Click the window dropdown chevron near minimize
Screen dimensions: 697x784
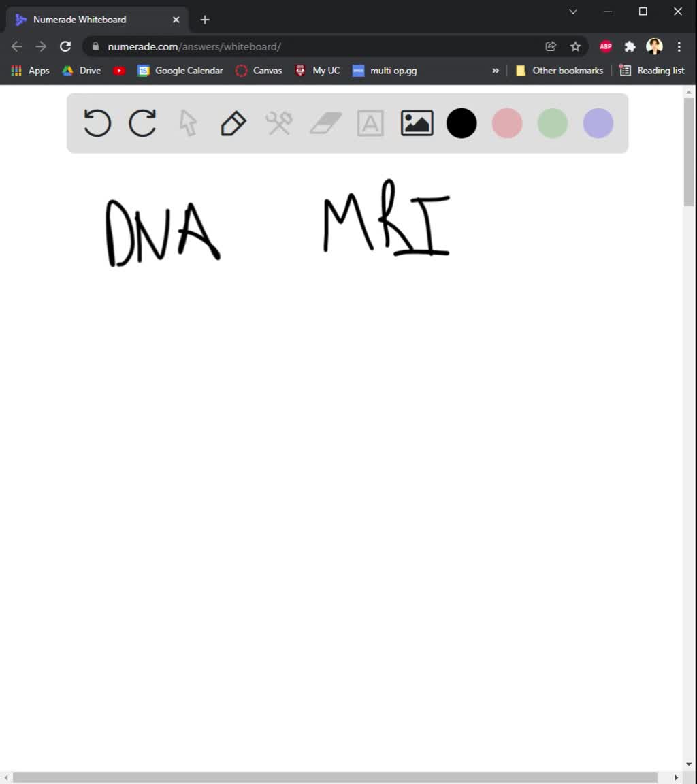click(572, 12)
